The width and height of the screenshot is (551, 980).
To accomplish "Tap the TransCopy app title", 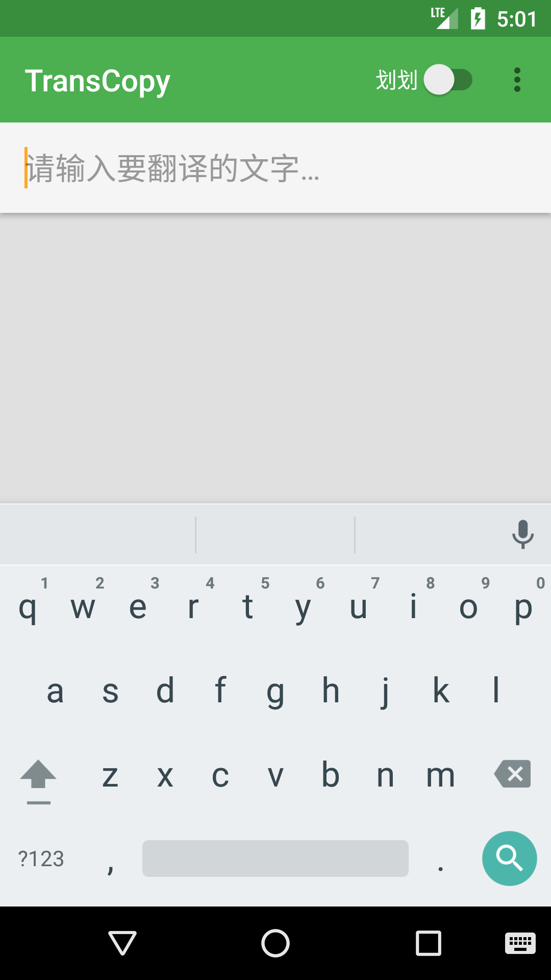I will pos(97,82).
